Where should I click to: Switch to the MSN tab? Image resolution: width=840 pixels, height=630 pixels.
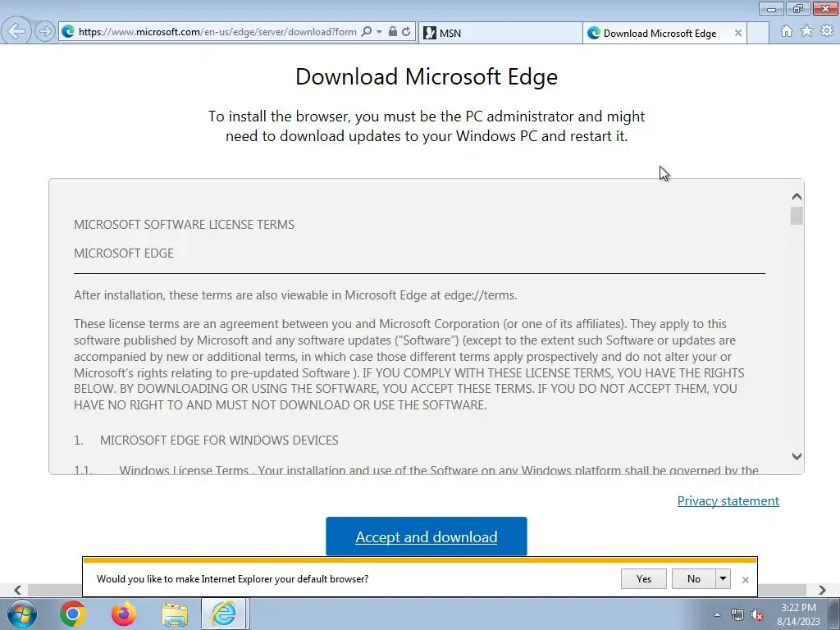coord(500,33)
